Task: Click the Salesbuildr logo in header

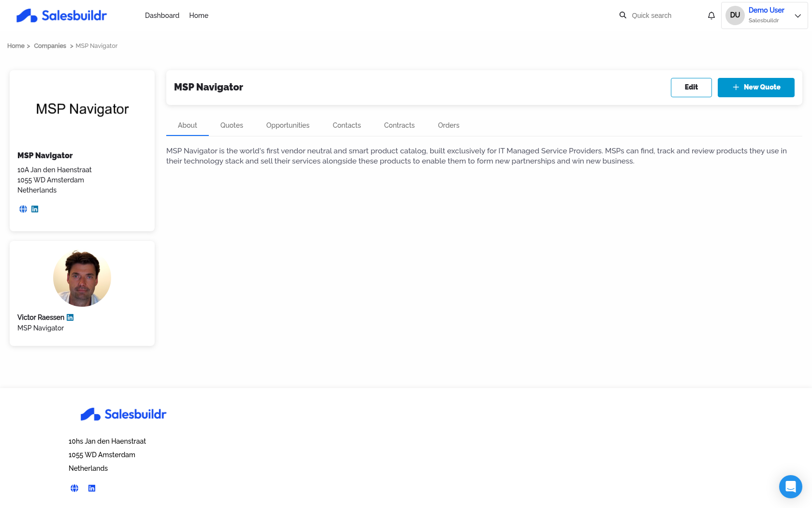Action: click(62, 15)
